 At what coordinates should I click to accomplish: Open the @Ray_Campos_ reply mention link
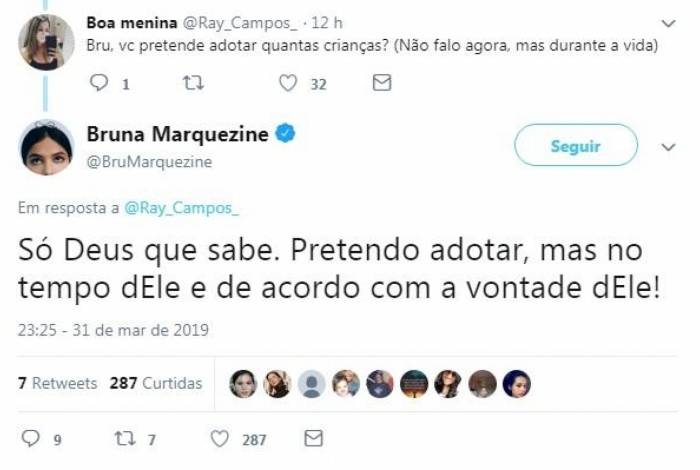pyautogui.click(x=183, y=208)
